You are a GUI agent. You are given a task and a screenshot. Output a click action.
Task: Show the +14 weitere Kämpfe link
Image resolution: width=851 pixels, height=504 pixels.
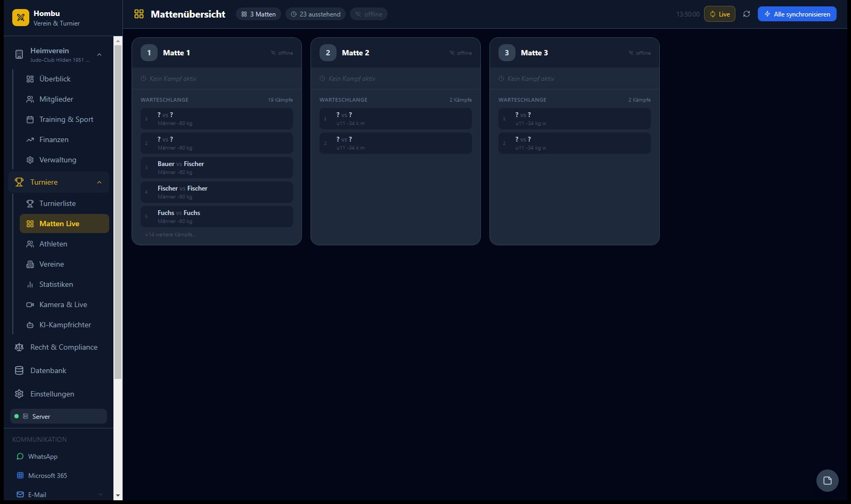click(170, 235)
